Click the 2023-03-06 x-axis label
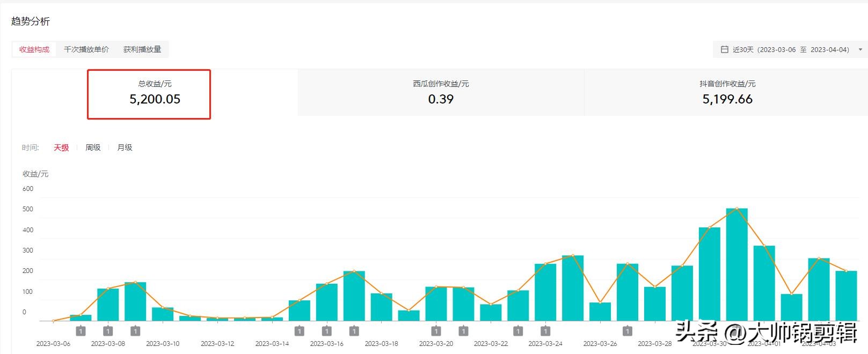This screenshot has width=868, height=354. point(53,344)
